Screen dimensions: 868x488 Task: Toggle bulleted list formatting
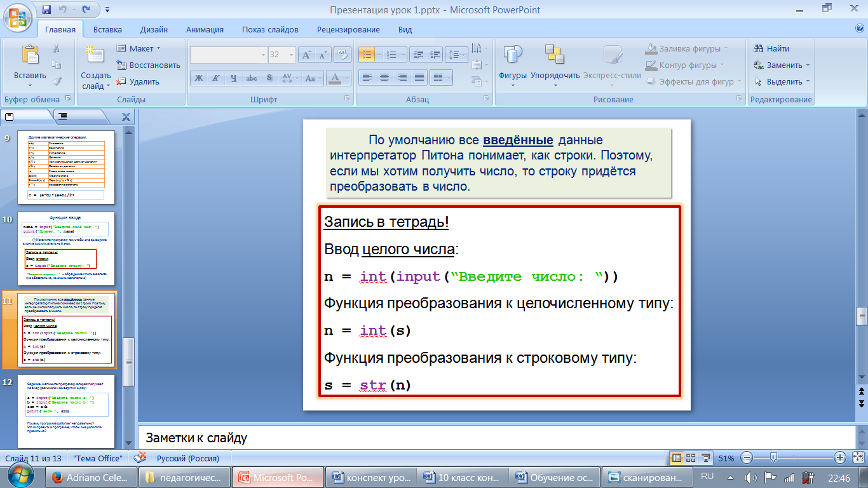pos(367,55)
